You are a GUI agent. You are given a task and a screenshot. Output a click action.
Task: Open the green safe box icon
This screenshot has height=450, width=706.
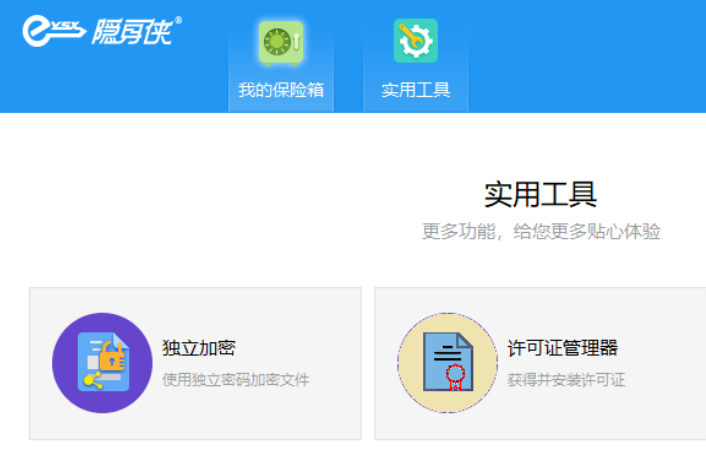coord(281,43)
